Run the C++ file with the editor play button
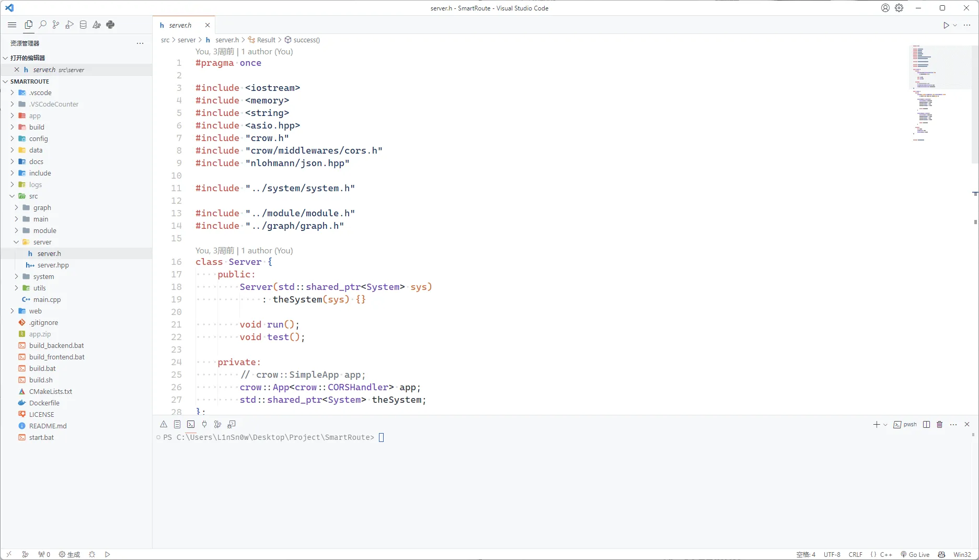The height and width of the screenshot is (560, 979). coord(946,25)
